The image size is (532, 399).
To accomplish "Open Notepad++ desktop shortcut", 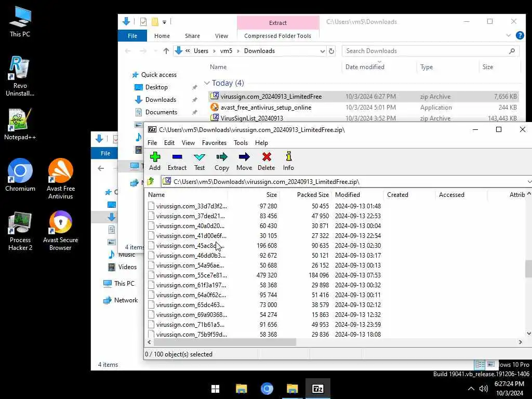I will tap(20, 124).
